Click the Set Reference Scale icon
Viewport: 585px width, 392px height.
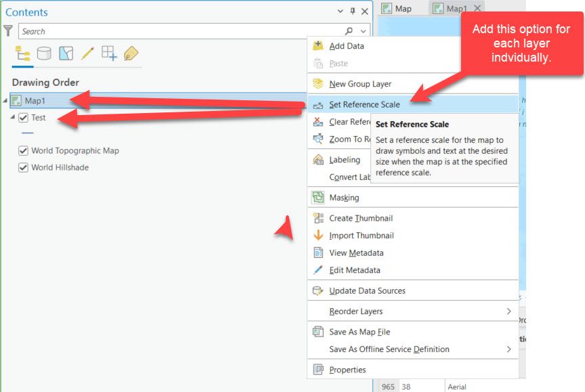(x=318, y=105)
